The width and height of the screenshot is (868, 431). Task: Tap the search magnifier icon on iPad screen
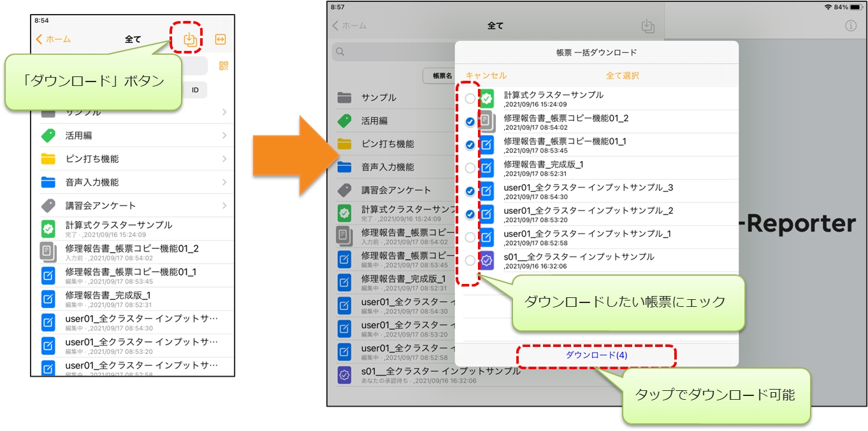340,52
